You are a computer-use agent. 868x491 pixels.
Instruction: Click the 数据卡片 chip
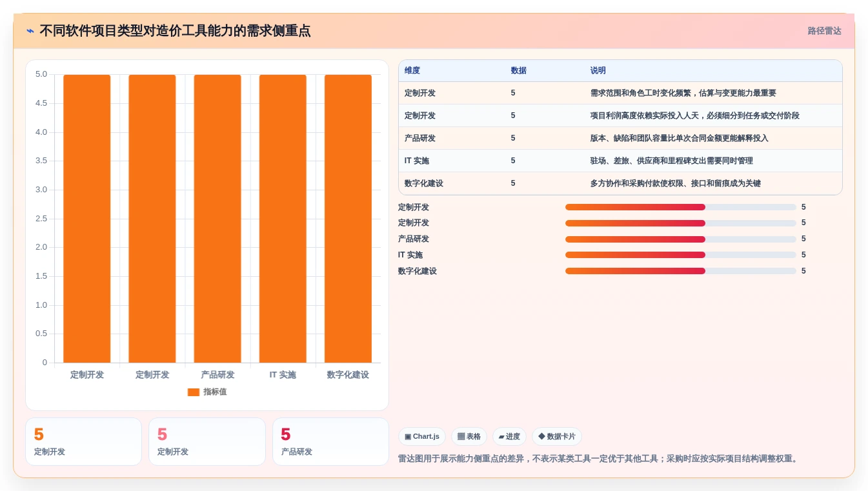(x=556, y=437)
